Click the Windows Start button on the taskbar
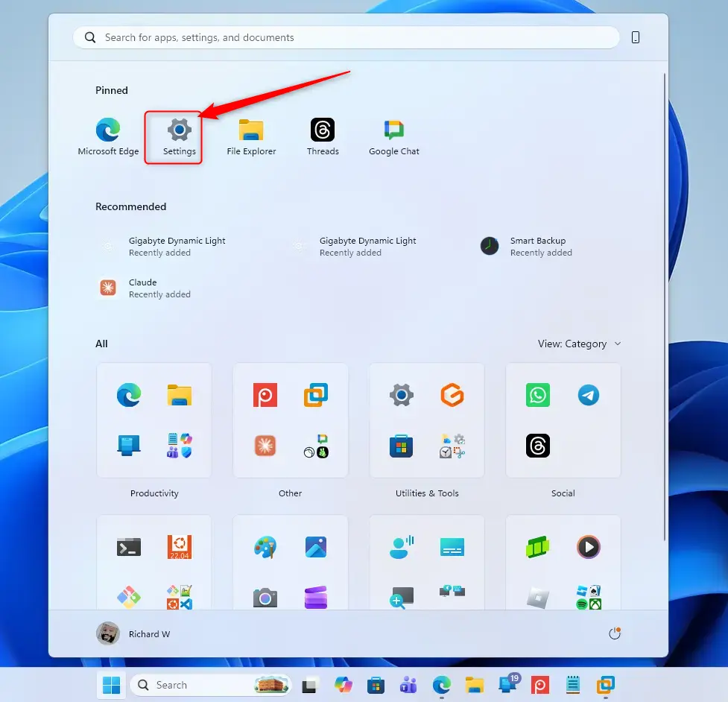The width and height of the screenshot is (728, 702). pos(112,686)
